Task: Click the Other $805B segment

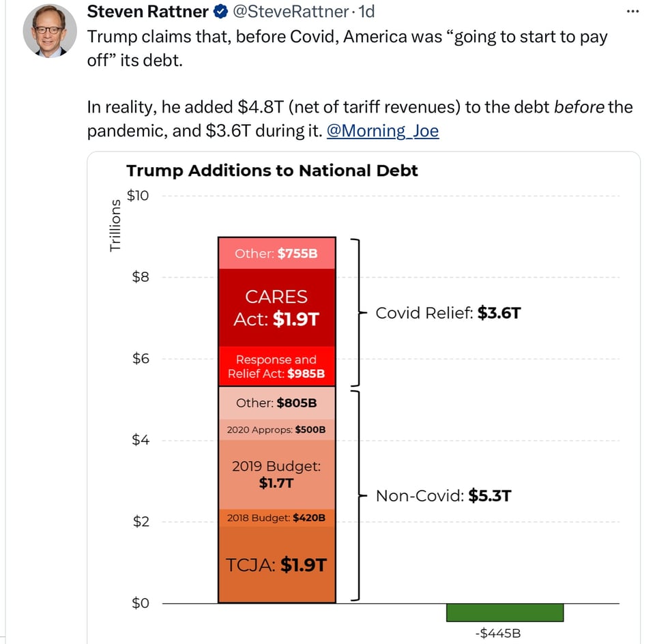Action: coord(276,402)
